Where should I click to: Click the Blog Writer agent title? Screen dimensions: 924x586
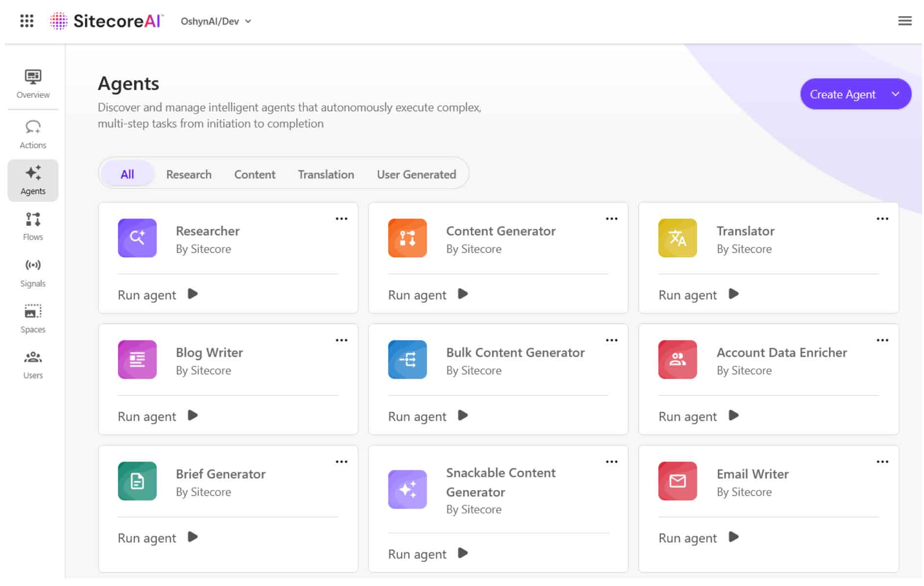209,352
